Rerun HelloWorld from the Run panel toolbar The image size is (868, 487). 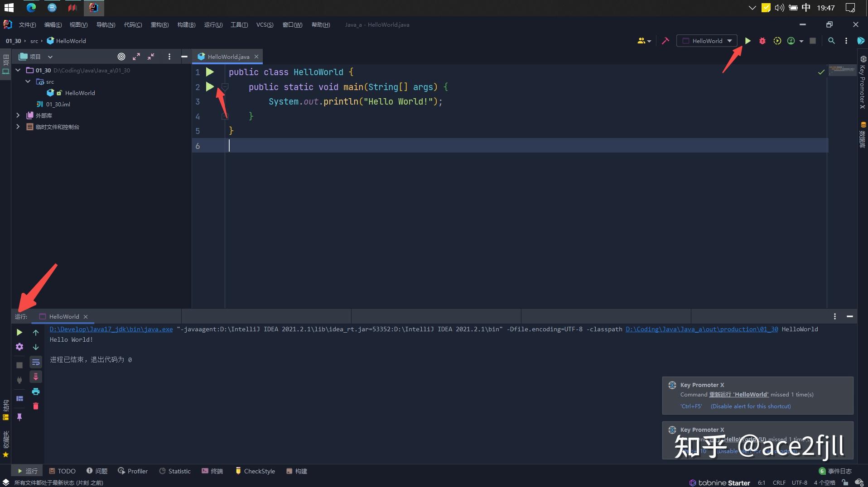[19, 333]
